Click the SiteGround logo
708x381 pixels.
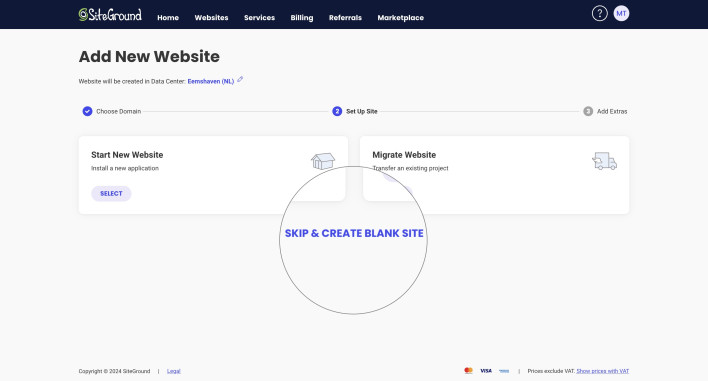[x=110, y=14]
